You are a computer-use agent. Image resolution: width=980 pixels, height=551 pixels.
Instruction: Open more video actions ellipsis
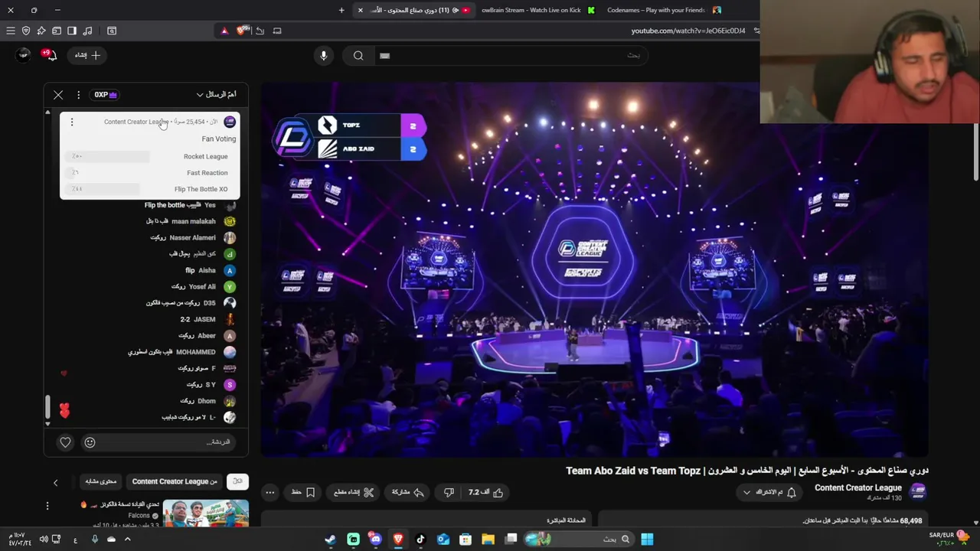point(269,493)
